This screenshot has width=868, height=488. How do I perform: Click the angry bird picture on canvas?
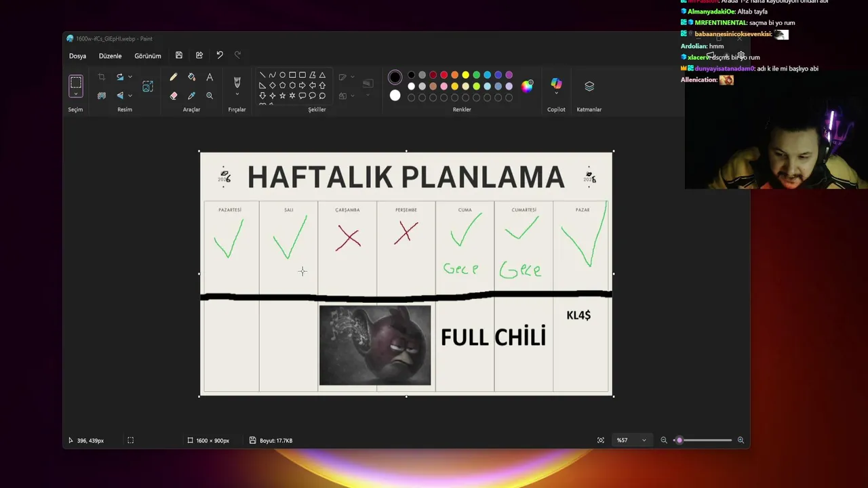coord(375,345)
